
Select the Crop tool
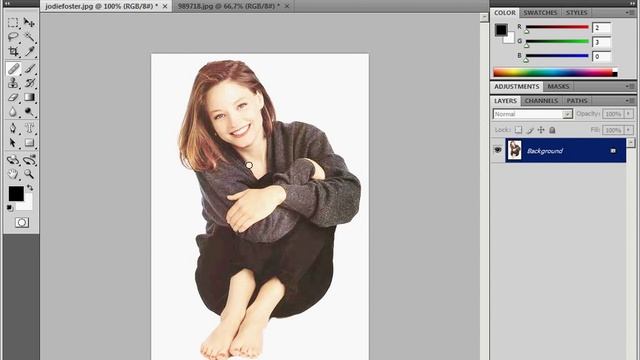pos(13,51)
